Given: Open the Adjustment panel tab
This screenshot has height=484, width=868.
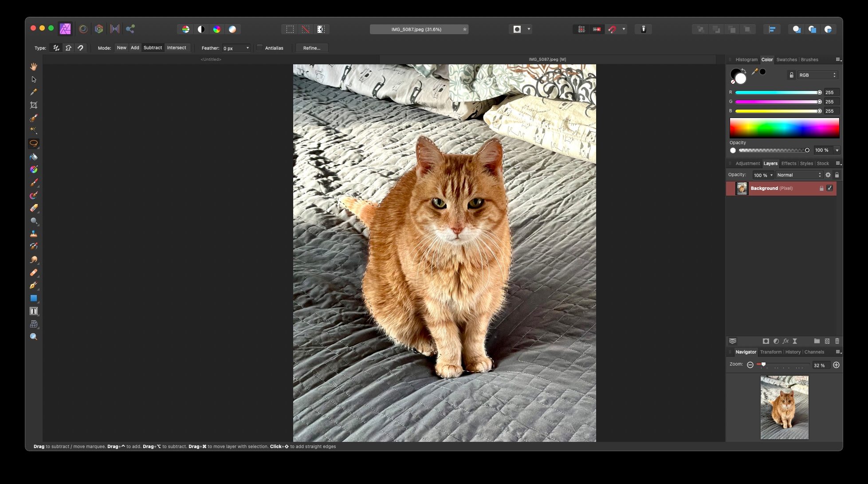Looking at the screenshot, I should 747,163.
